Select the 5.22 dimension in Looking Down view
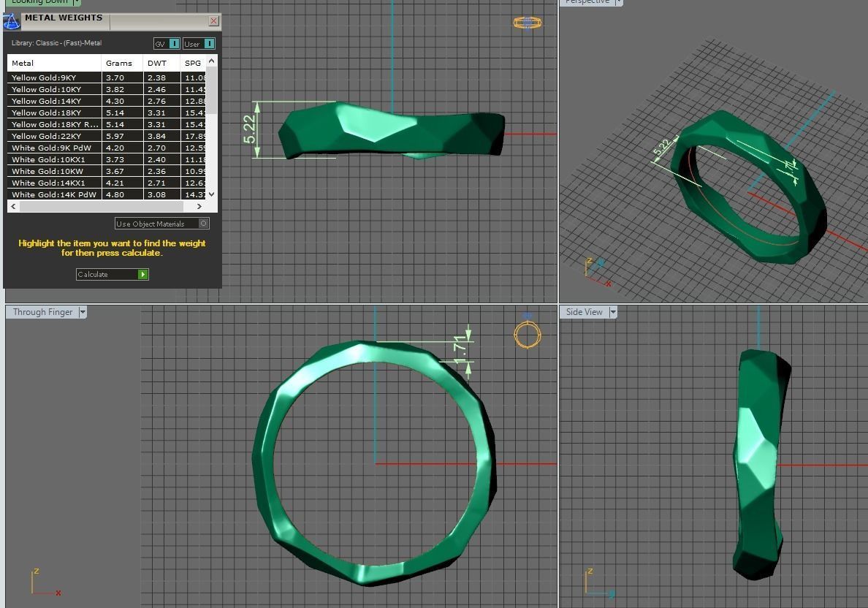This screenshot has height=608, width=868. pos(250,129)
